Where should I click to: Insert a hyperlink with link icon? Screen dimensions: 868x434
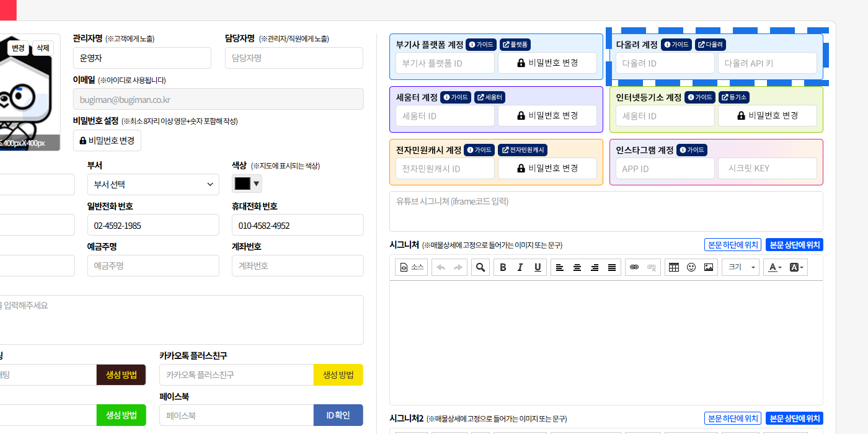[x=634, y=267]
